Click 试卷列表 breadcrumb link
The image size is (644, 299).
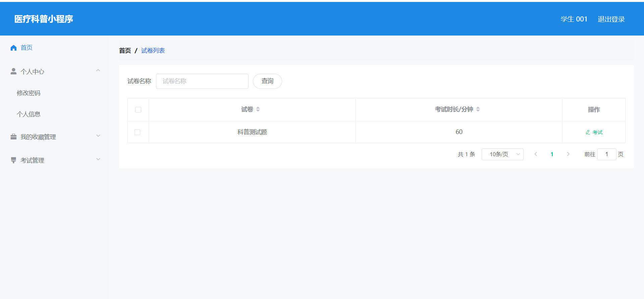[x=153, y=51]
